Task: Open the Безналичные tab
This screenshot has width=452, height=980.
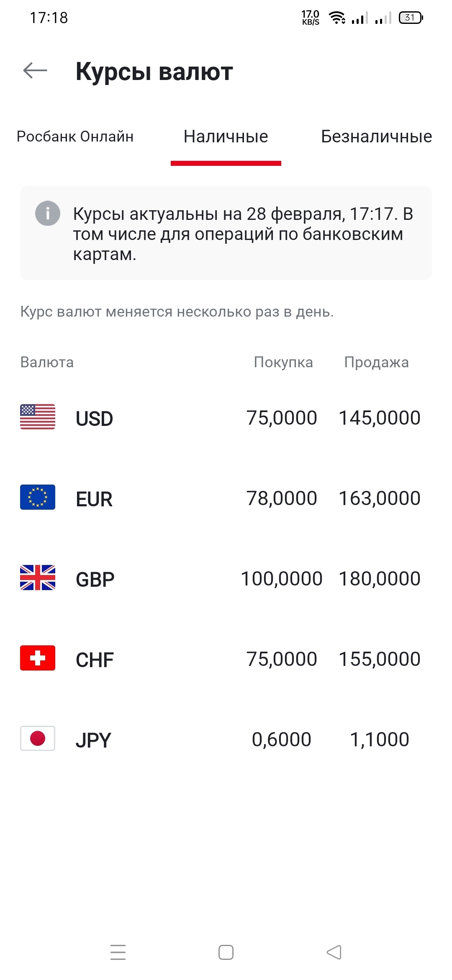Action: 376,137
